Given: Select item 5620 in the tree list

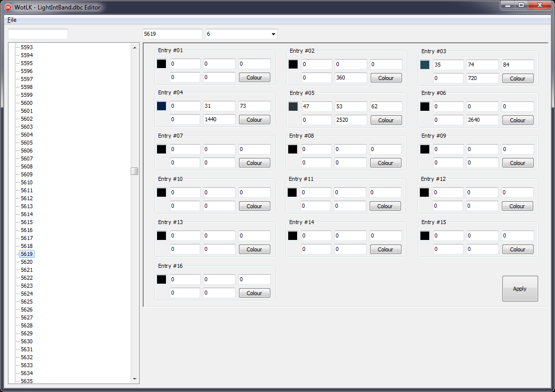Looking at the screenshot, I should point(27,262).
